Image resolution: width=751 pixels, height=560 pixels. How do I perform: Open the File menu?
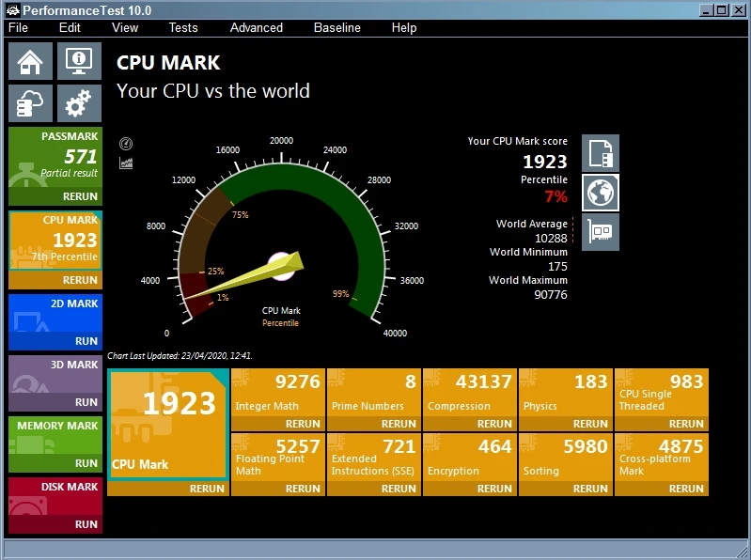pos(18,28)
